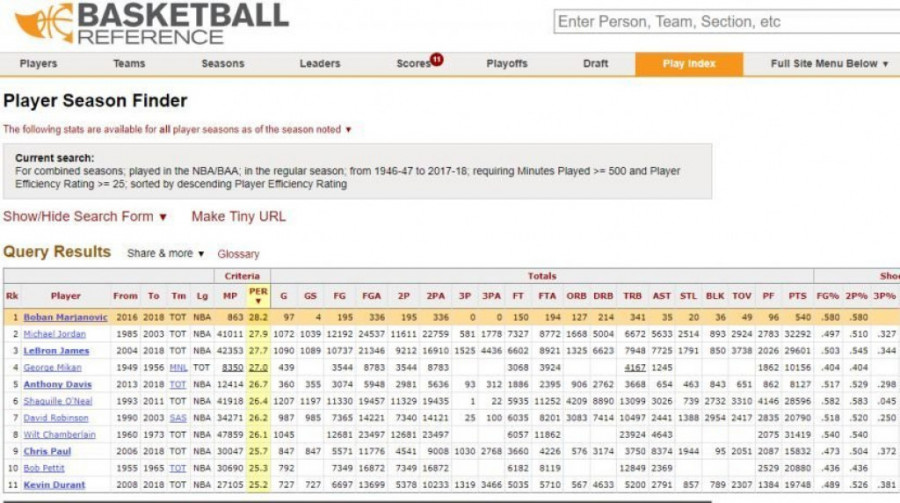Sort the table by PER column
Screen dimensions: 900x503
tap(258, 296)
